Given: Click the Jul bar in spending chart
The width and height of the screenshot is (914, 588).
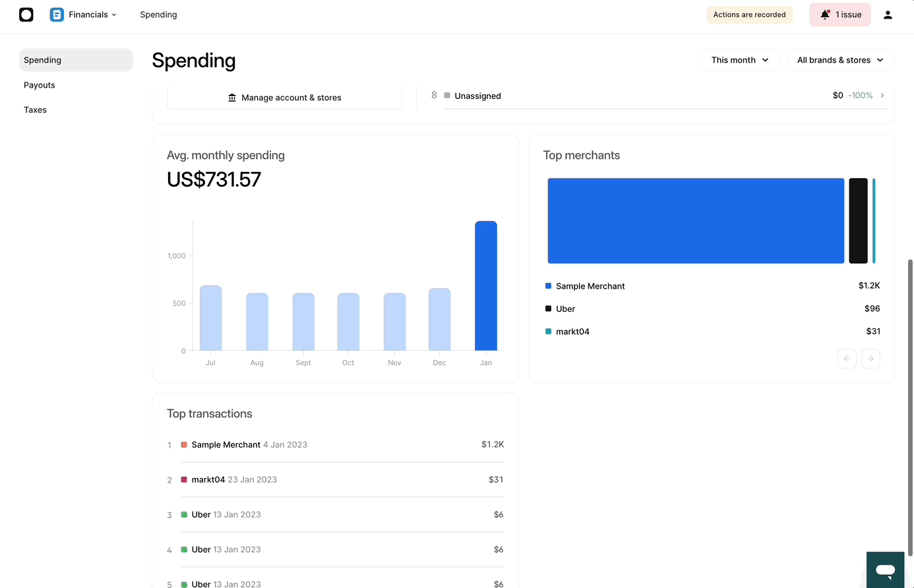Looking at the screenshot, I should coord(210,318).
